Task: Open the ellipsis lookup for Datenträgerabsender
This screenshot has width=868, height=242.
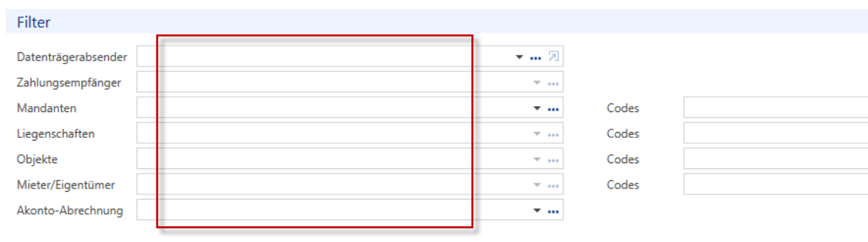Action: click(536, 58)
